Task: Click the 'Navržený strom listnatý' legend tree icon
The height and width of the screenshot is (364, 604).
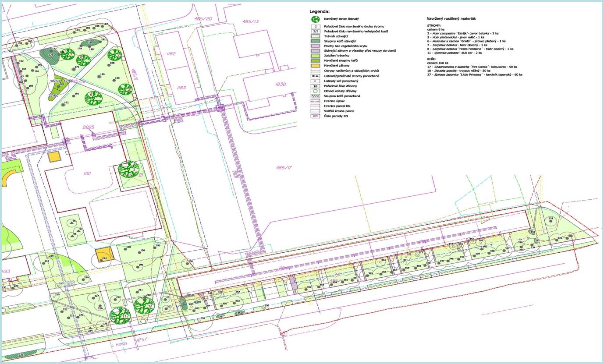Action: [x=315, y=19]
